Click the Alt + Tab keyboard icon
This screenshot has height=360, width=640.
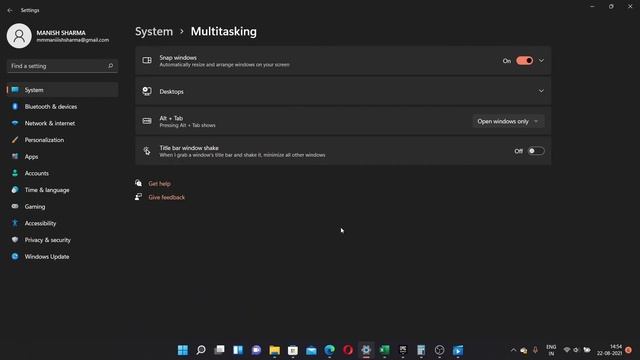(147, 121)
